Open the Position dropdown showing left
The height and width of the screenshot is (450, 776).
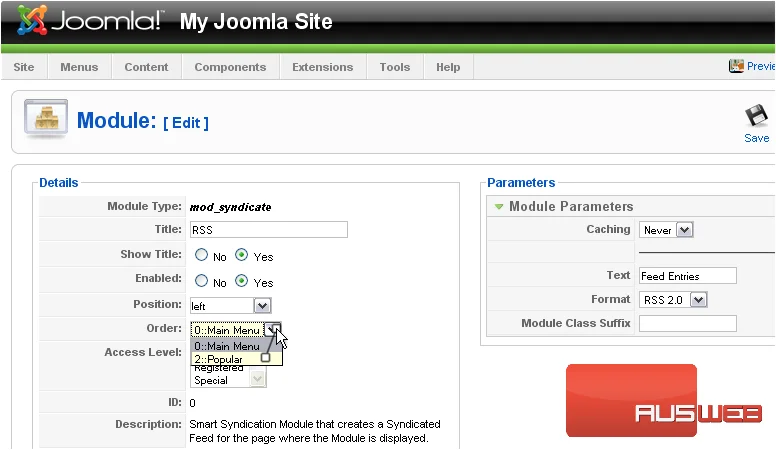[x=231, y=306]
